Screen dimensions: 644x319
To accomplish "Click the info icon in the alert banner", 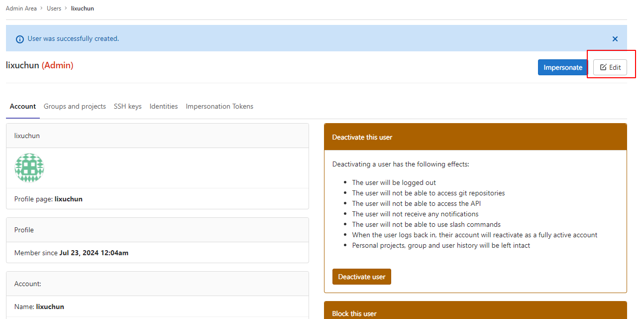I will (x=20, y=39).
